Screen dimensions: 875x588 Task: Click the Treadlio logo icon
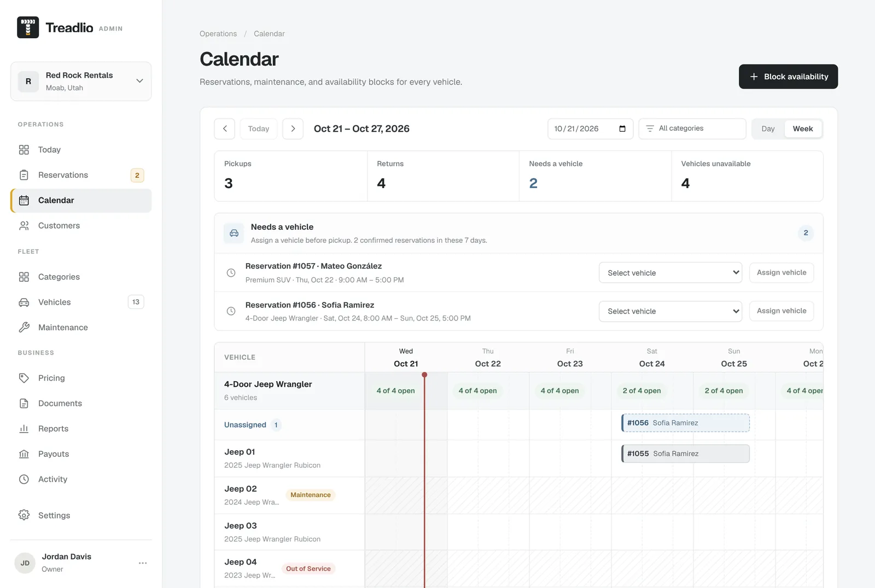click(x=28, y=27)
